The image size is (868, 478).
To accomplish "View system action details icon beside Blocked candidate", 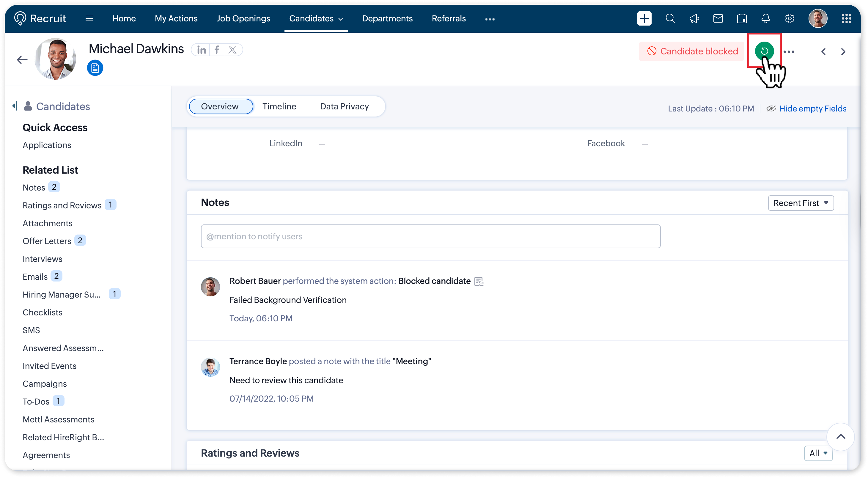I will tap(479, 282).
